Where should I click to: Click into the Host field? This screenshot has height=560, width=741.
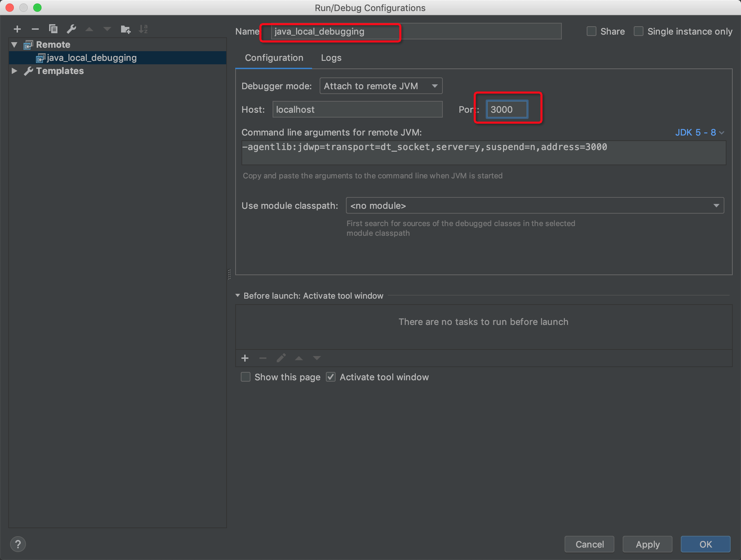(x=357, y=110)
